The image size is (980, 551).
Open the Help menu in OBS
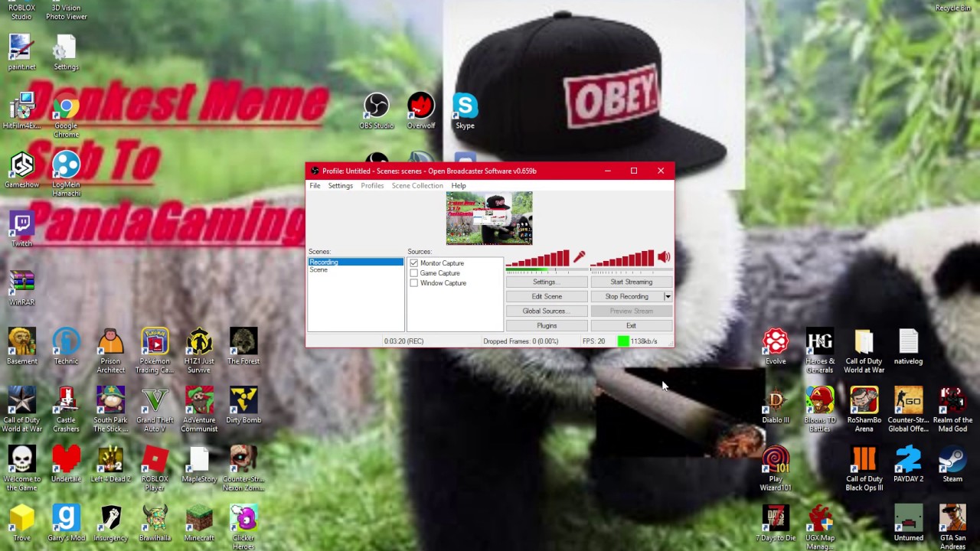click(459, 186)
